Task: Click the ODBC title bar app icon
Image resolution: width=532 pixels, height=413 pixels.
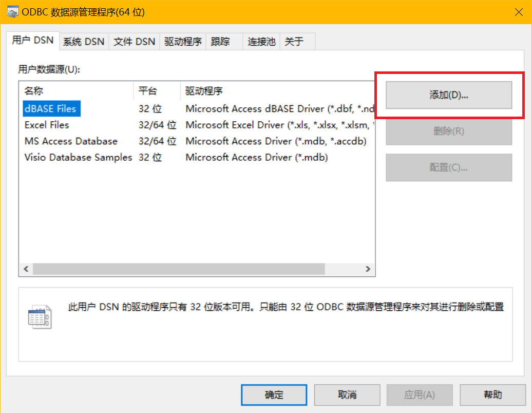Action: [x=12, y=12]
